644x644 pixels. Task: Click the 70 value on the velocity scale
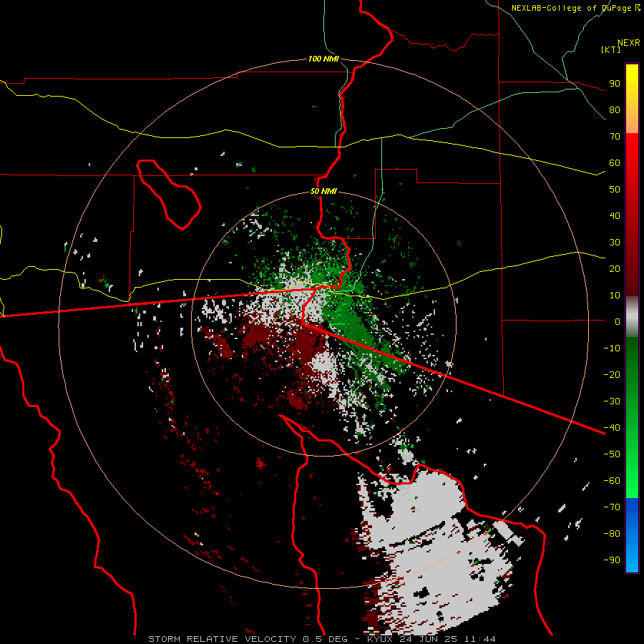click(615, 137)
